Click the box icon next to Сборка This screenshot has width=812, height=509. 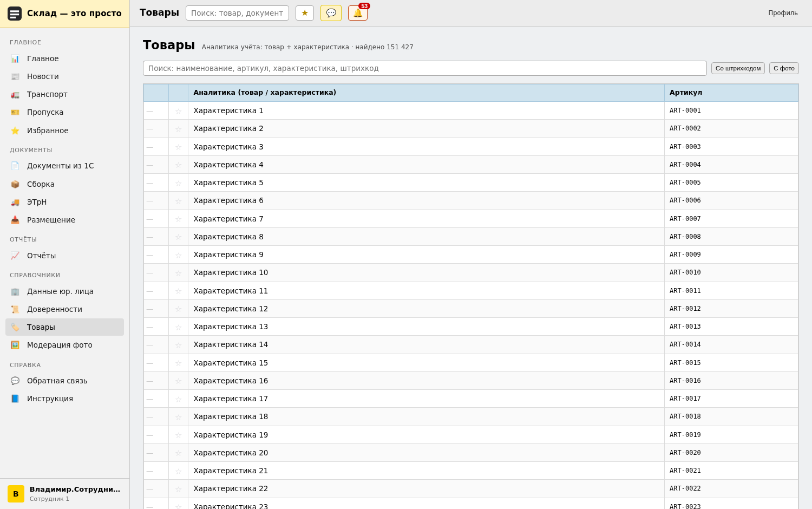(x=15, y=184)
